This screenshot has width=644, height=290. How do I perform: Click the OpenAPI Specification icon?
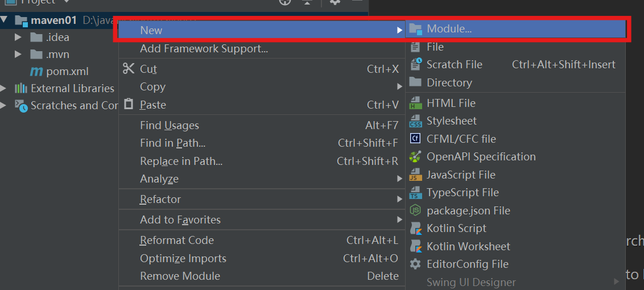coord(416,157)
